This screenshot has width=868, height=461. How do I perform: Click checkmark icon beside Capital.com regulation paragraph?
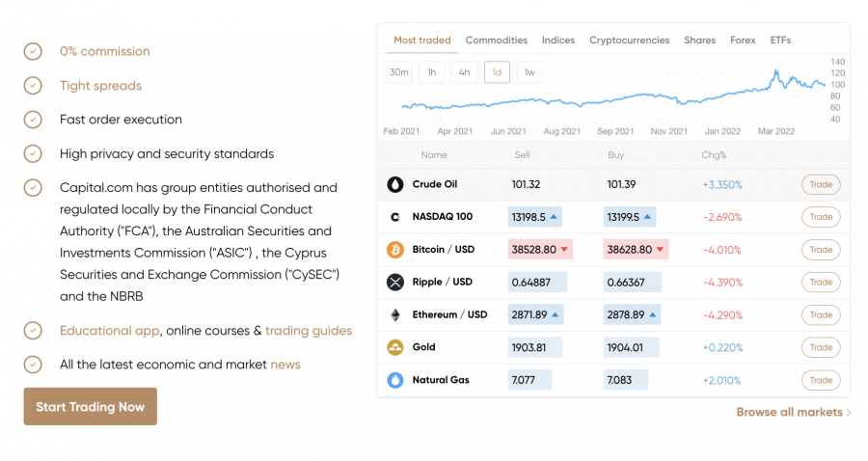tap(33, 188)
